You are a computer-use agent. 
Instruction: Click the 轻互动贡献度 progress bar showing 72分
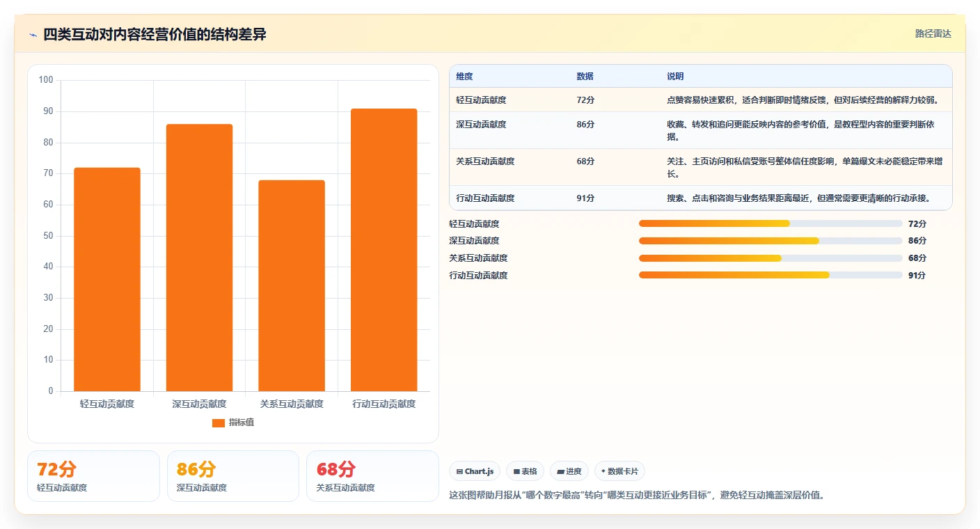coord(770,223)
